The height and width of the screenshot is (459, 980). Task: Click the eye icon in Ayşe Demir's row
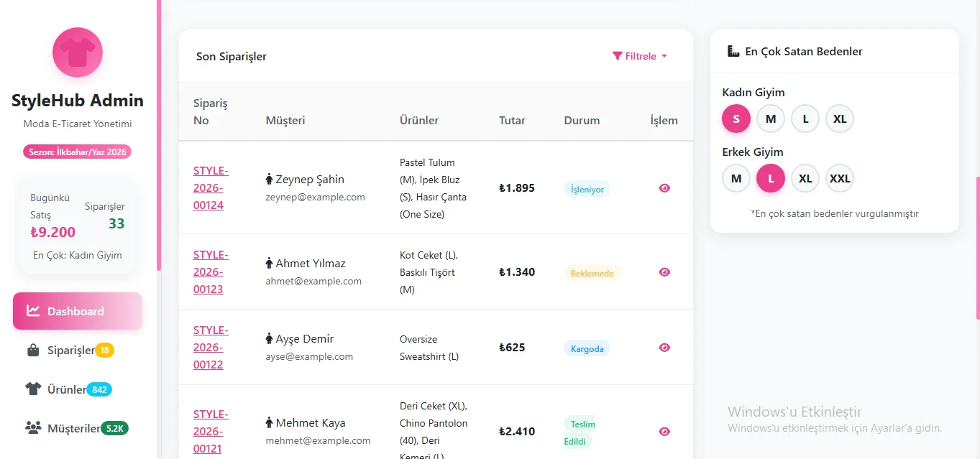664,348
